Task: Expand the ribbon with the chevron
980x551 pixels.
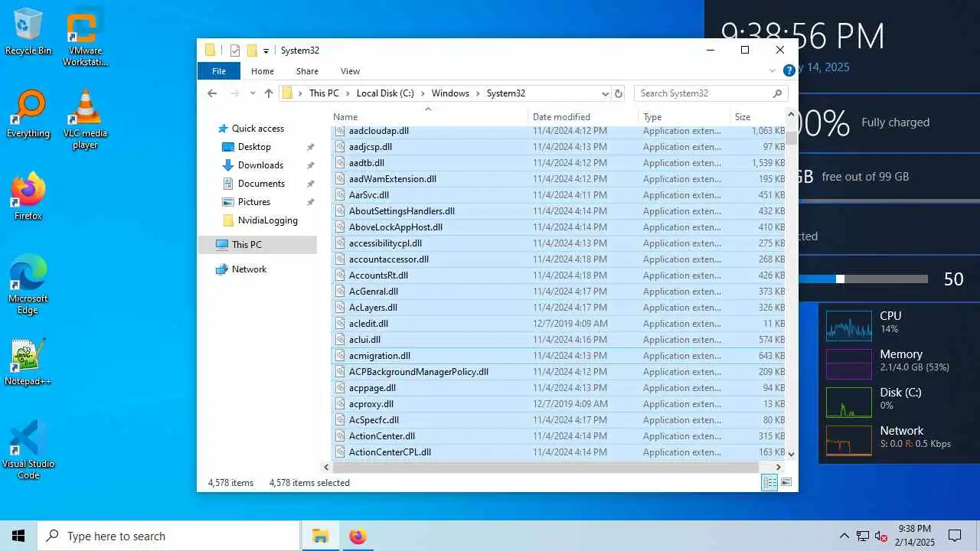Action: [772, 71]
